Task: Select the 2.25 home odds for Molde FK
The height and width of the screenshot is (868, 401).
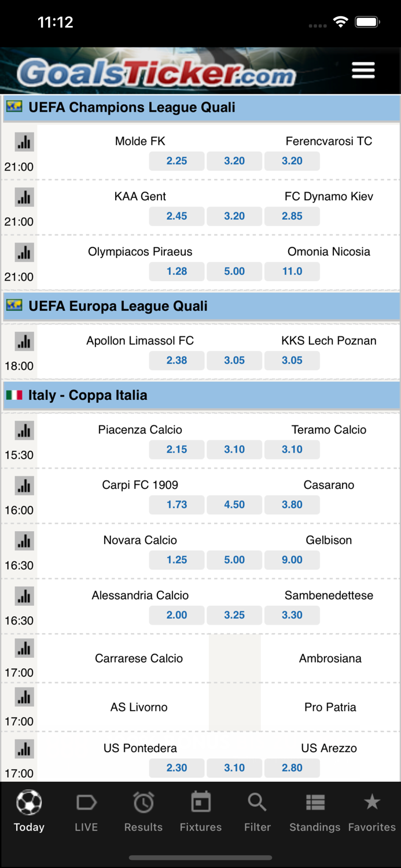Action: (x=176, y=161)
